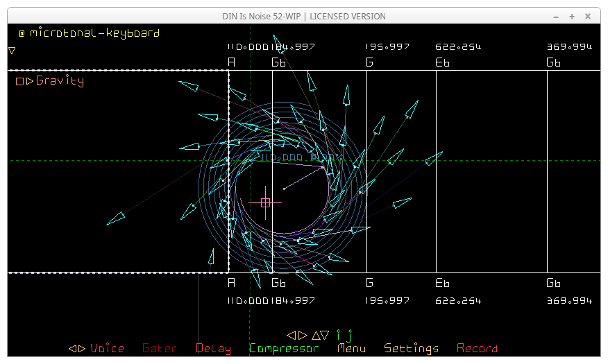The image size is (608, 364).
Task: Disable the Compressor
Action: (x=284, y=349)
